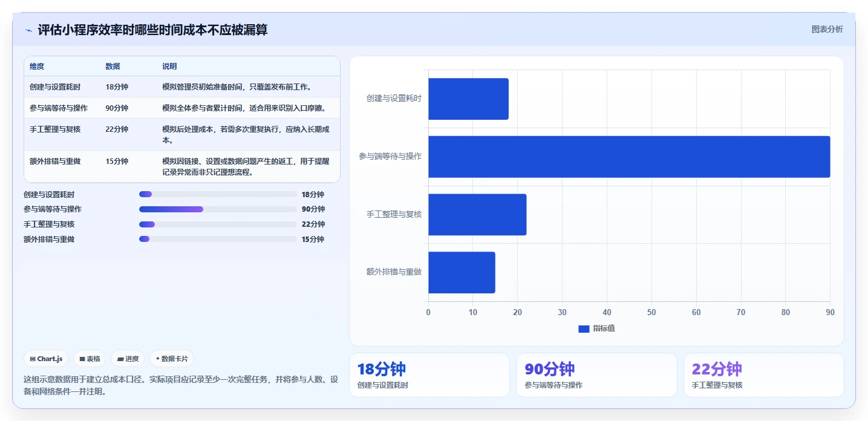
Task: Click the 表格 tag
Action: pyautogui.click(x=90, y=359)
